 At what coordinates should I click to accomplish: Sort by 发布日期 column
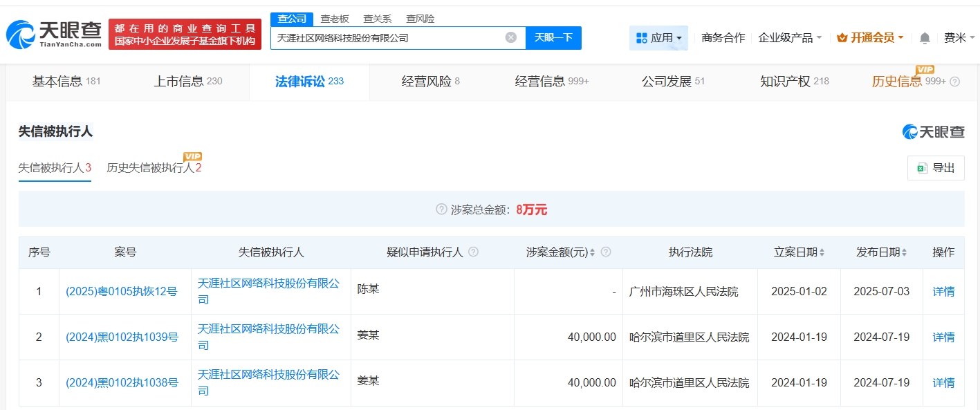[x=904, y=252]
